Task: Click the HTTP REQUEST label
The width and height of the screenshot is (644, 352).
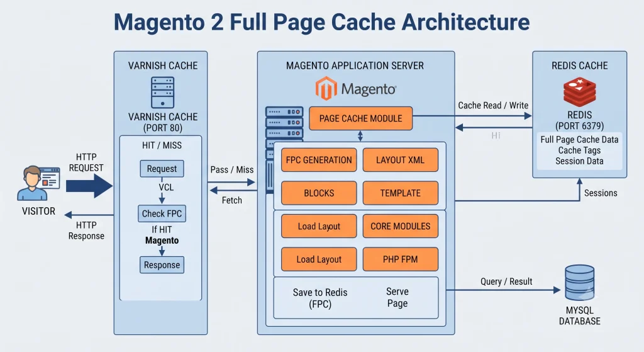Action: pos(86,162)
